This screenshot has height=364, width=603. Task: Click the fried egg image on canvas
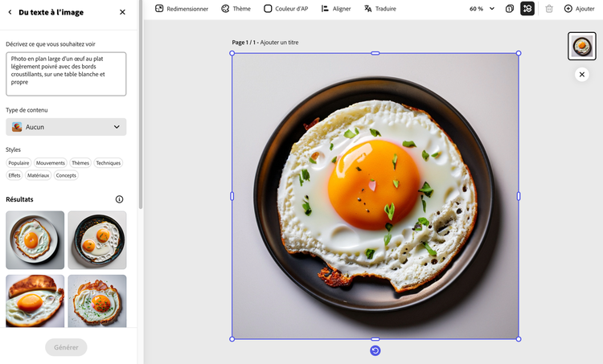(375, 196)
